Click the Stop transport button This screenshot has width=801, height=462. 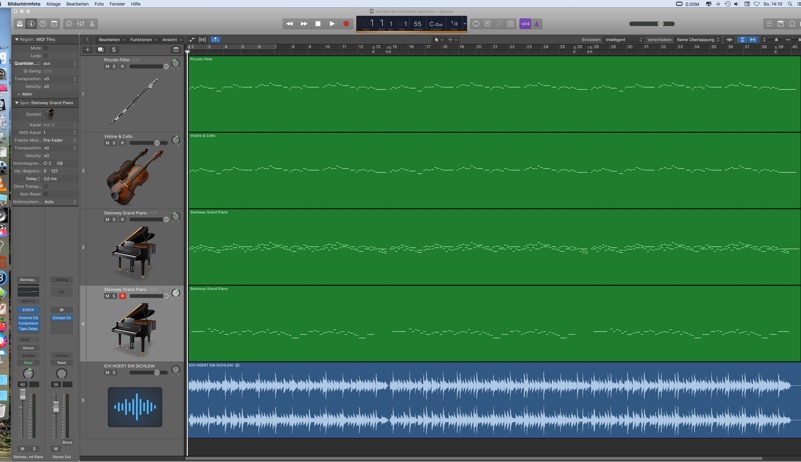318,24
